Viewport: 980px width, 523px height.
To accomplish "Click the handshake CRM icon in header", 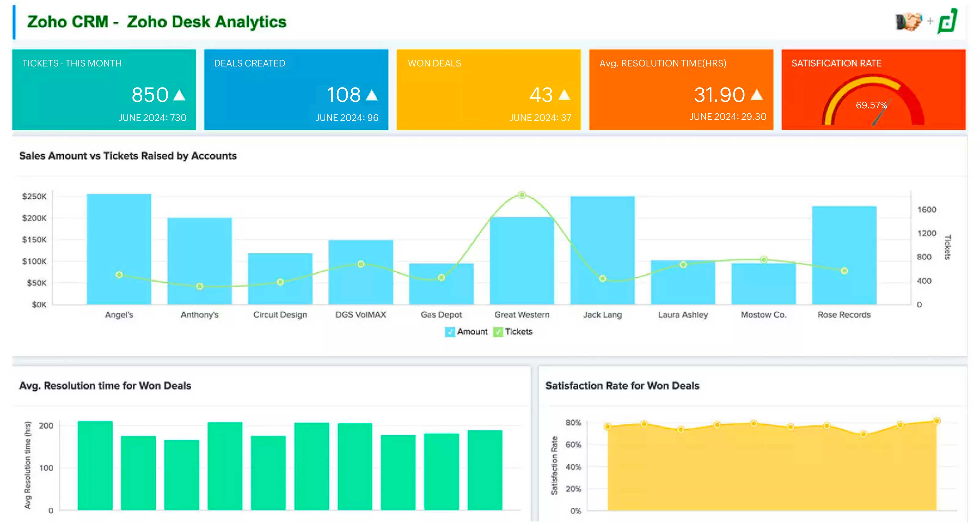I will pyautogui.click(x=909, y=21).
